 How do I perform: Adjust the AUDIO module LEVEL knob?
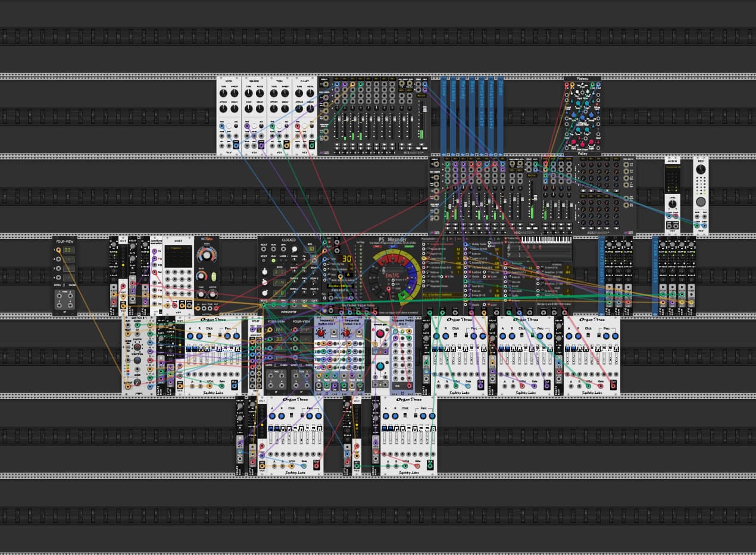click(672, 204)
